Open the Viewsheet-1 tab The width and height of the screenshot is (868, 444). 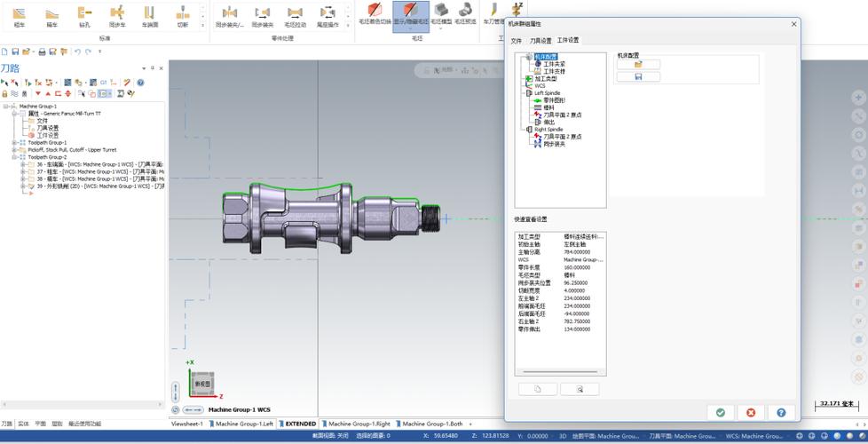pyautogui.click(x=187, y=424)
